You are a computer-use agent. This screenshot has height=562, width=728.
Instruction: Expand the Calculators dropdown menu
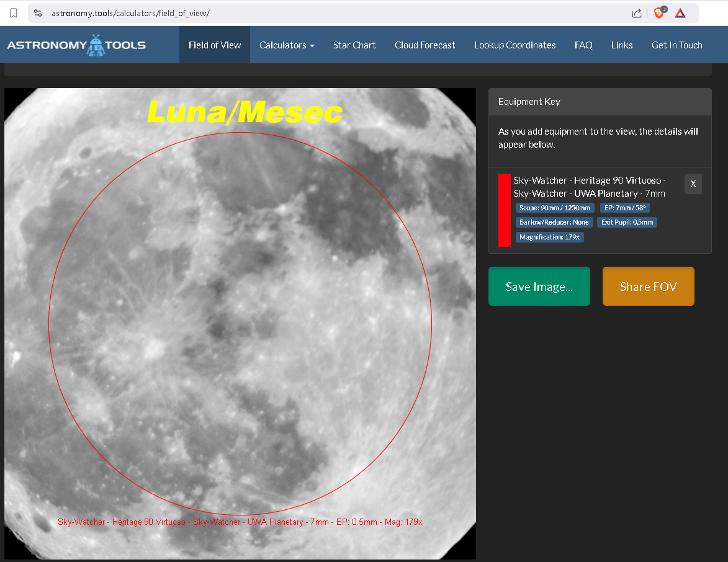[x=287, y=45]
